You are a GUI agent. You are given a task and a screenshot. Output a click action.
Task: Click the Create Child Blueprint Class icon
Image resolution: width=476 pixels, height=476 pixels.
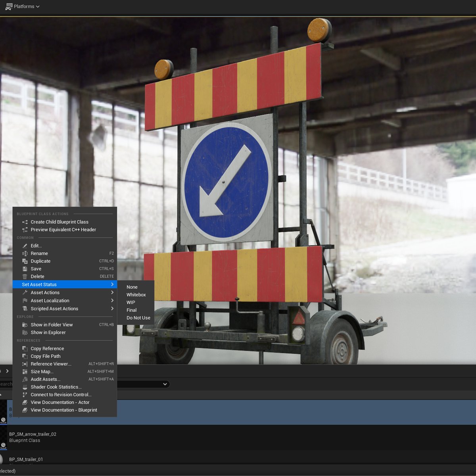click(x=25, y=222)
